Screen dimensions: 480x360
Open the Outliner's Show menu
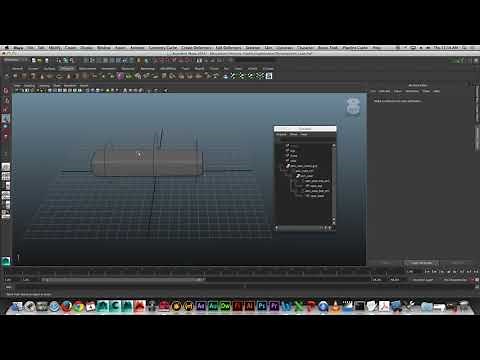pos(294,134)
